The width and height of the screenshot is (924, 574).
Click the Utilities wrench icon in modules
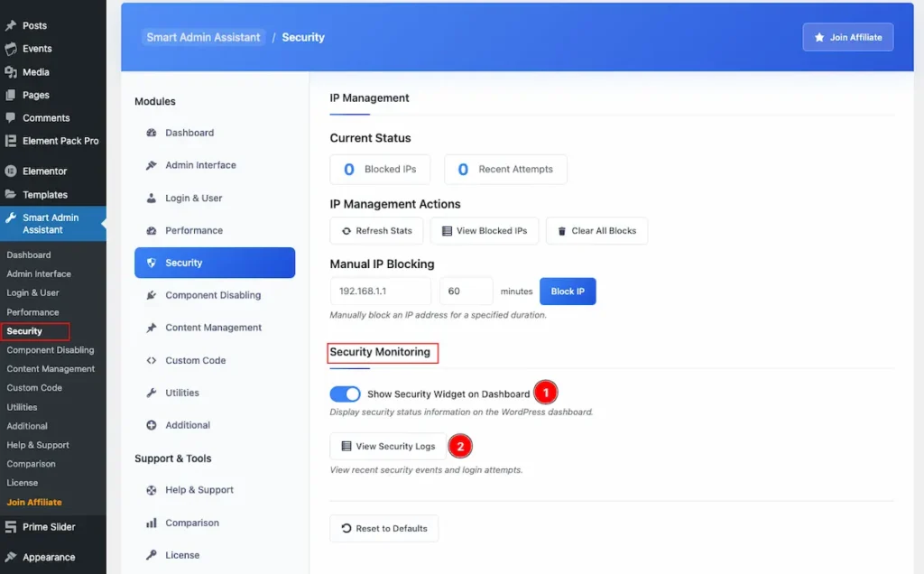click(x=152, y=393)
